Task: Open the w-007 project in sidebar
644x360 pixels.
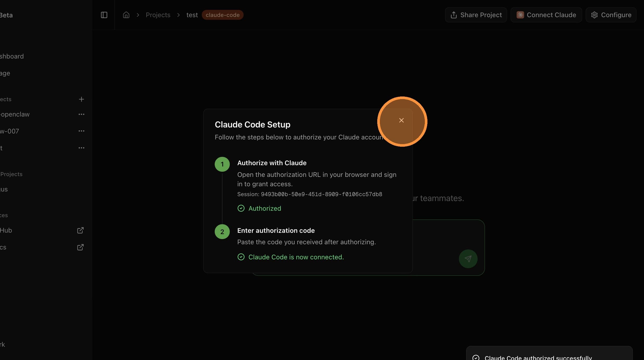Action: 9,131
